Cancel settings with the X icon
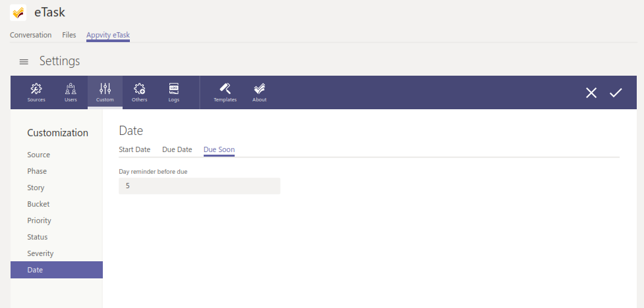Image resolution: width=644 pixels, height=308 pixels. [591, 93]
